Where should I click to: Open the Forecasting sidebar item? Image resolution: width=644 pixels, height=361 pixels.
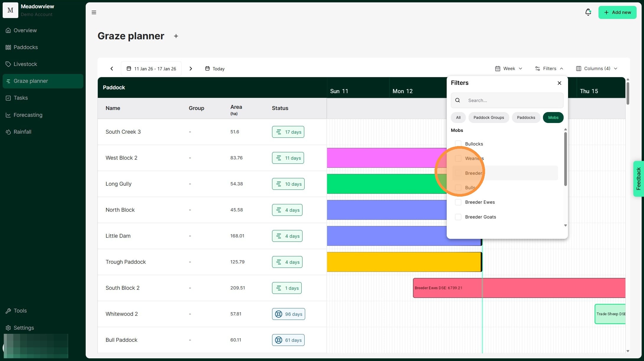pyautogui.click(x=28, y=115)
